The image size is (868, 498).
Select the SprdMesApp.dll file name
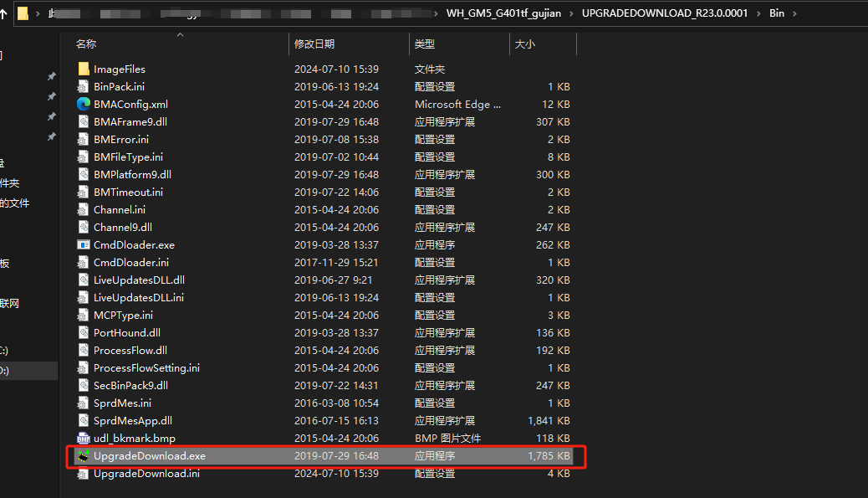tap(133, 420)
